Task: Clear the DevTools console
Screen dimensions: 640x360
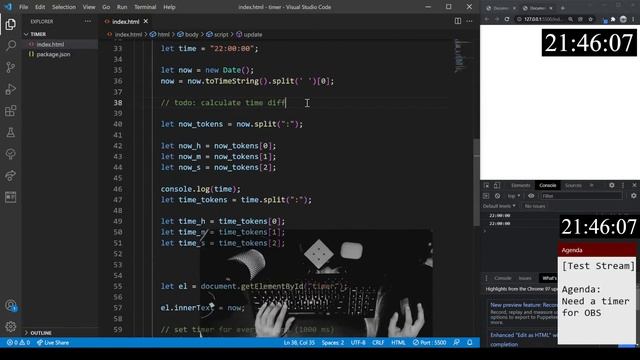Action: (497, 196)
